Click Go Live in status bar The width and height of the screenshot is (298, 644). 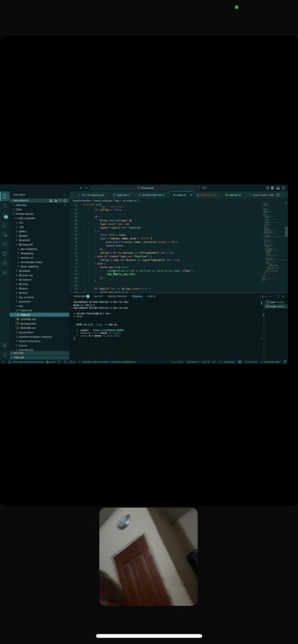click(251, 362)
